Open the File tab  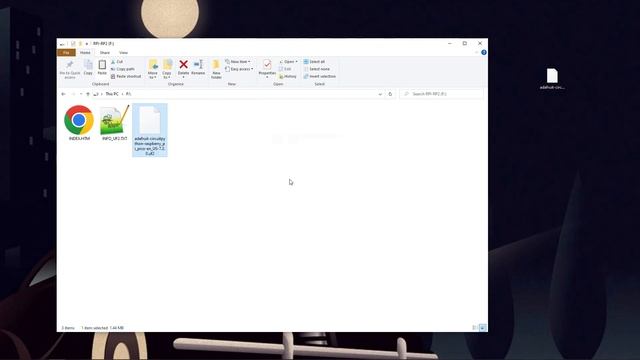(x=66, y=53)
